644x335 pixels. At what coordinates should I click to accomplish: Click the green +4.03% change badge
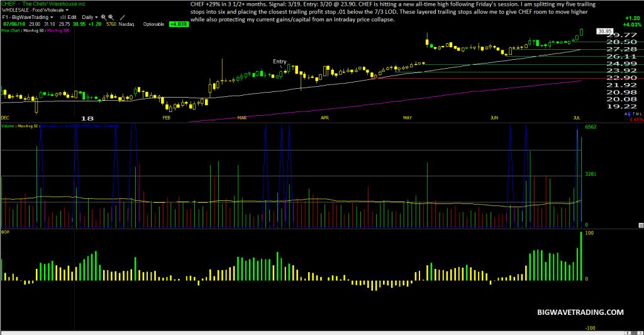(179, 25)
